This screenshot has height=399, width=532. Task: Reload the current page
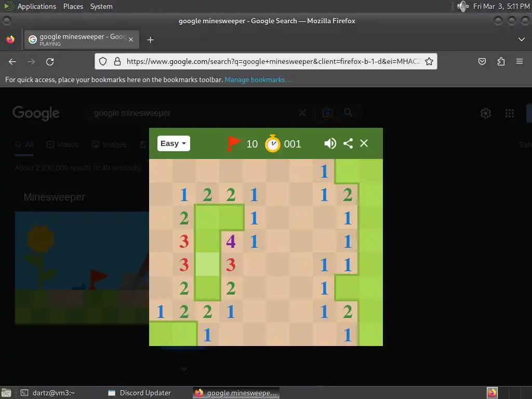50,61
